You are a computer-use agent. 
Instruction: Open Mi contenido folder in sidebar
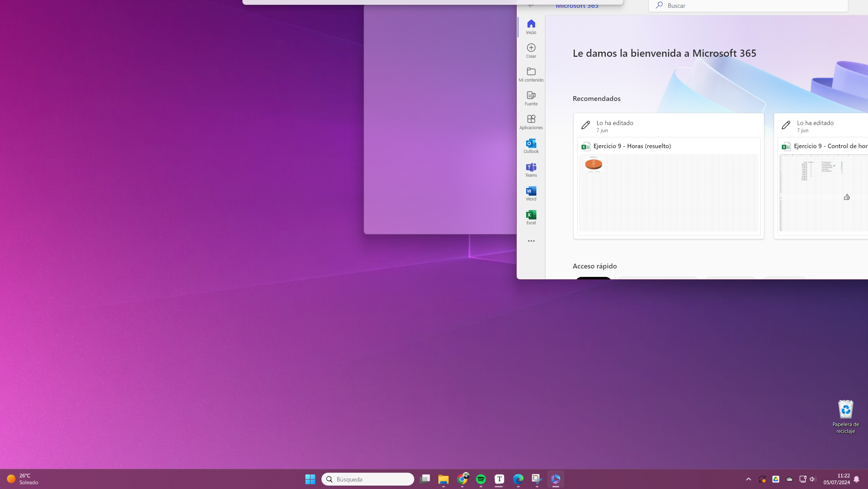coord(531,74)
